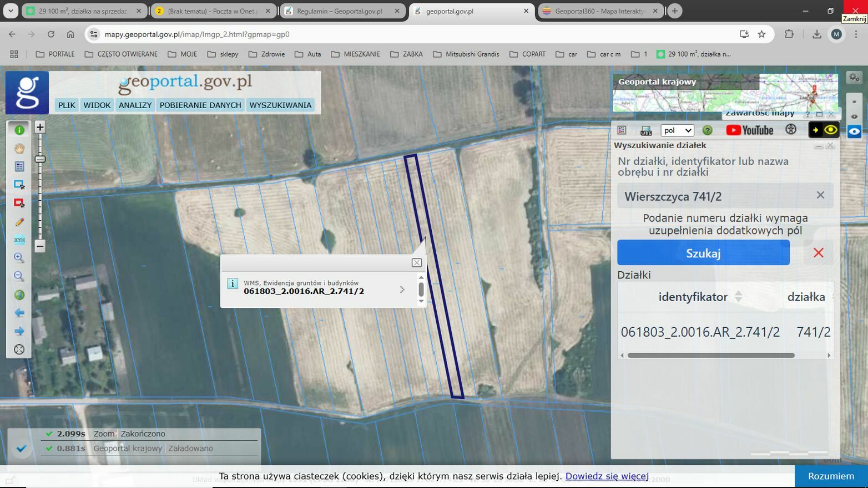Image resolution: width=868 pixels, height=488 pixels.
Task: Toggle the blue eye visibility button
Action: coord(854,131)
